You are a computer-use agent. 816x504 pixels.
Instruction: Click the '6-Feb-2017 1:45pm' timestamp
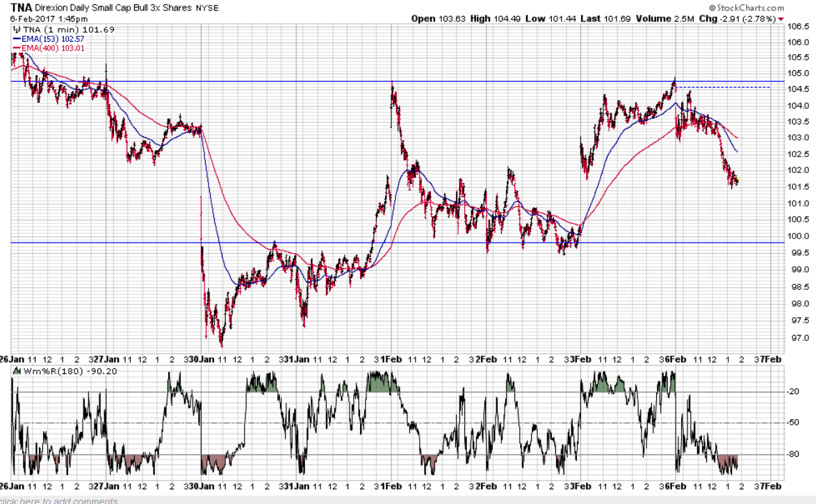49,19
